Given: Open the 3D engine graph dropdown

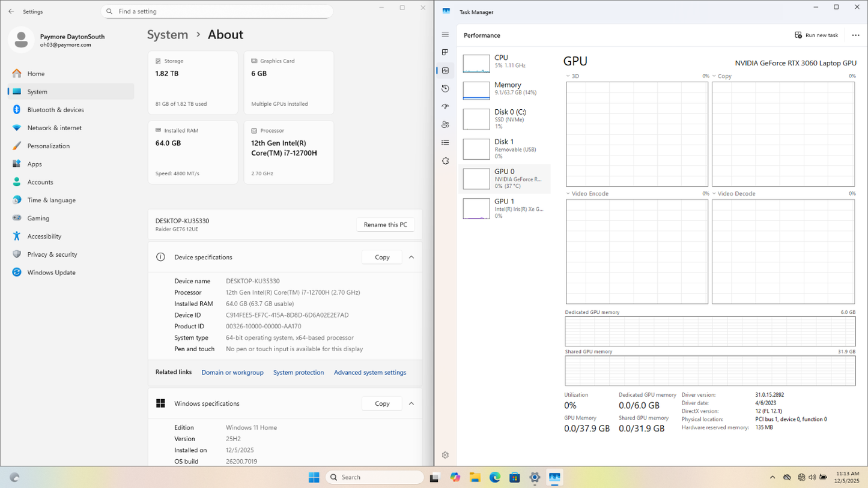Looking at the screenshot, I should [568, 76].
